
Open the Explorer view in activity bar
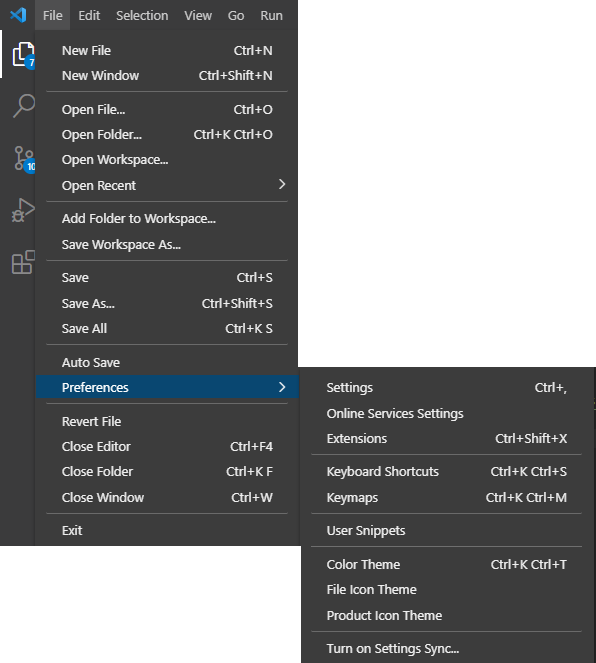(23, 55)
